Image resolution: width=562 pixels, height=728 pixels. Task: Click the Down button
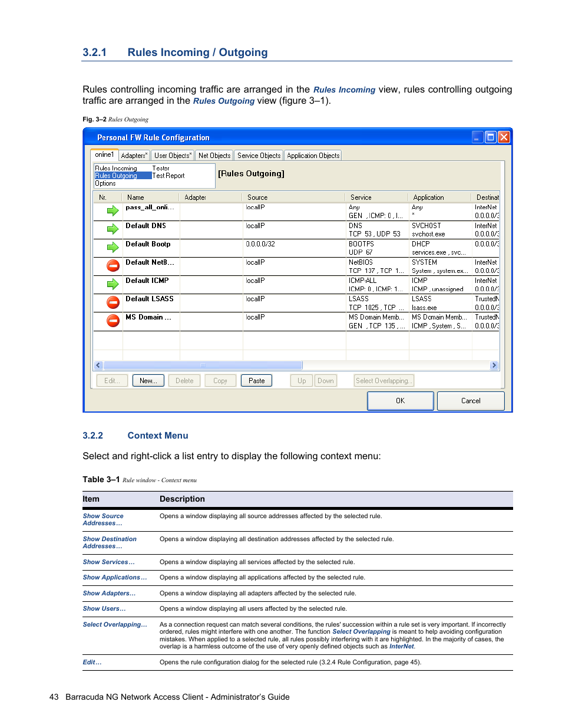click(x=326, y=381)
